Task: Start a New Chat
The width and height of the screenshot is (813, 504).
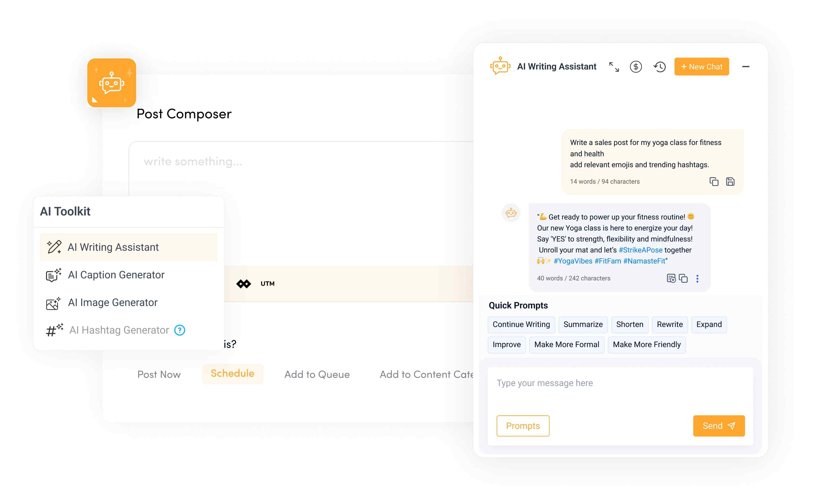Action: click(701, 66)
